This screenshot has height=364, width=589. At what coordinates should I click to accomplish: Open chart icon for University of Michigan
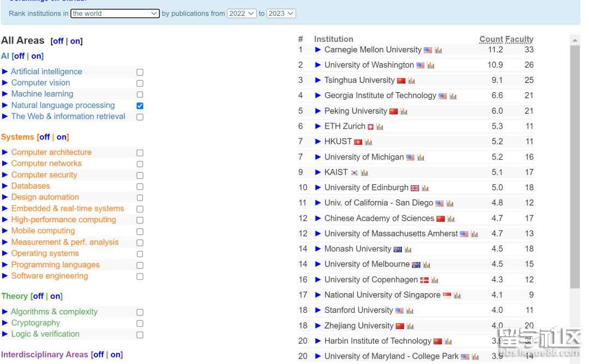pos(420,157)
